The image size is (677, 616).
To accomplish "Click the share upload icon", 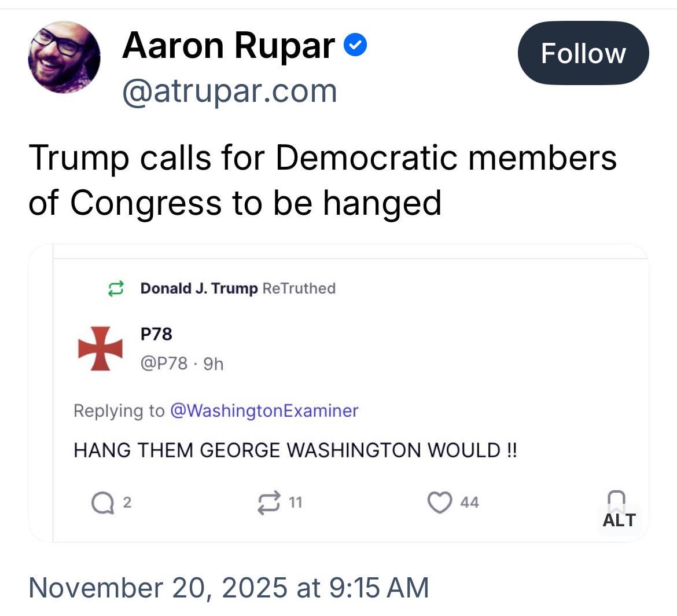I will pyautogui.click(x=616, y=499).
